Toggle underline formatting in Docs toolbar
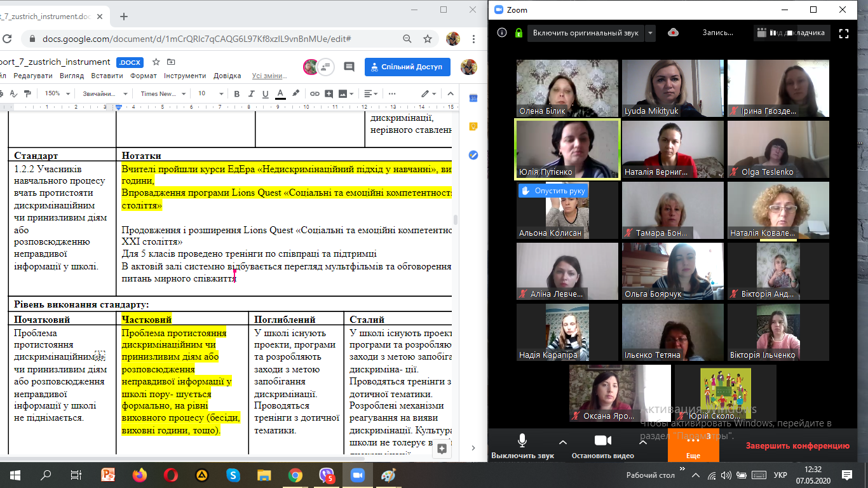The width and height of the screenshot is (868, 488). pyautogui.click(x=265, y=93)
